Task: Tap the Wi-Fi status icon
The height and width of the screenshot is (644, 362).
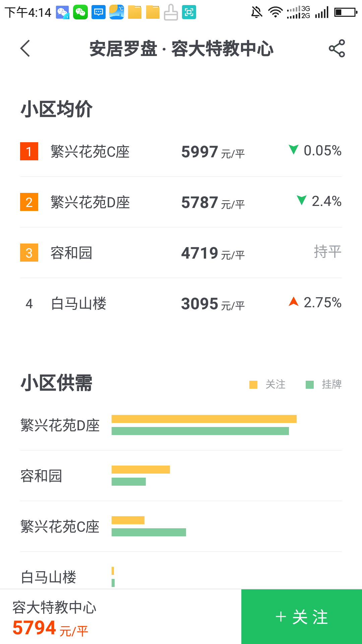Action: point(275,13)
